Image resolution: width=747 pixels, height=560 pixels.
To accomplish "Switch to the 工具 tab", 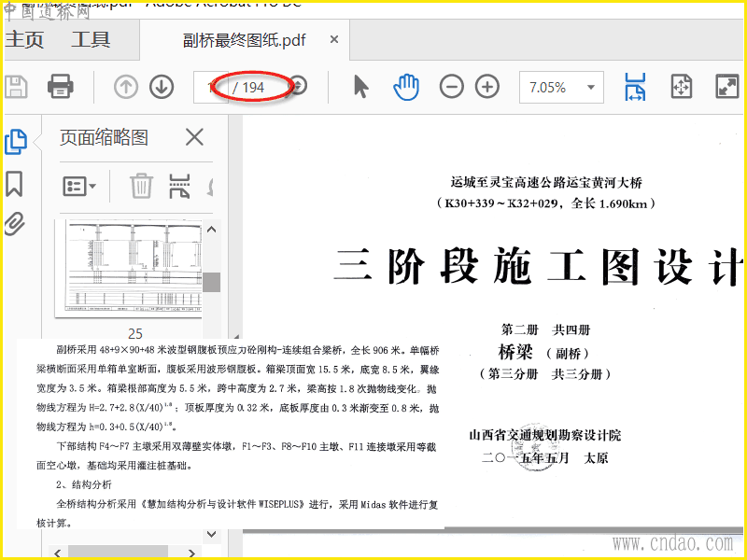I will pos(91,39).
